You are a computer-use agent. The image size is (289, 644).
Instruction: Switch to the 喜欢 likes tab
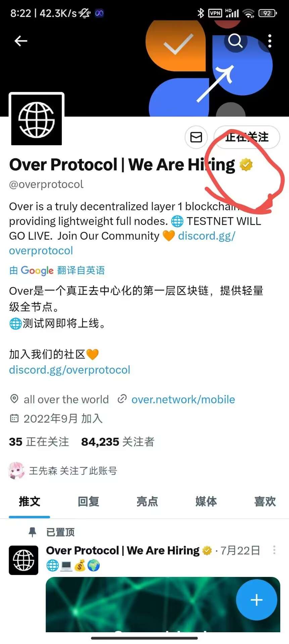click(265, 501)
